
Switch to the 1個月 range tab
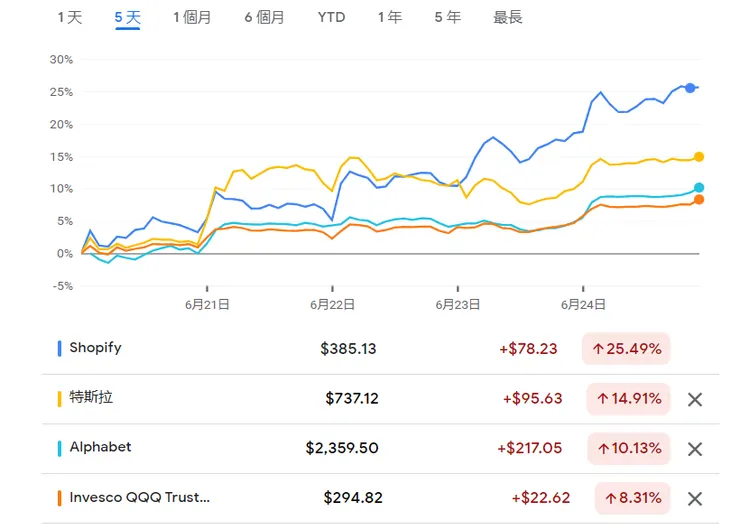[192, 18]
